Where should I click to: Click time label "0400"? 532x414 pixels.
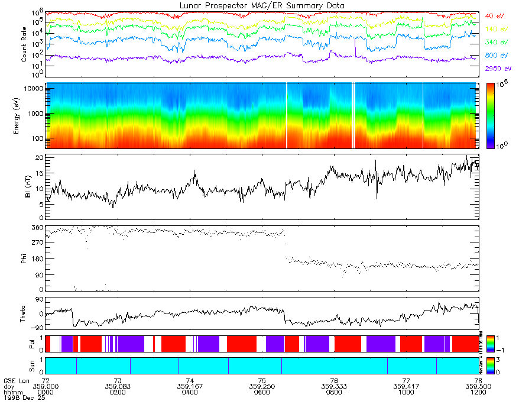pyautogui.click(x=190, y=392)
